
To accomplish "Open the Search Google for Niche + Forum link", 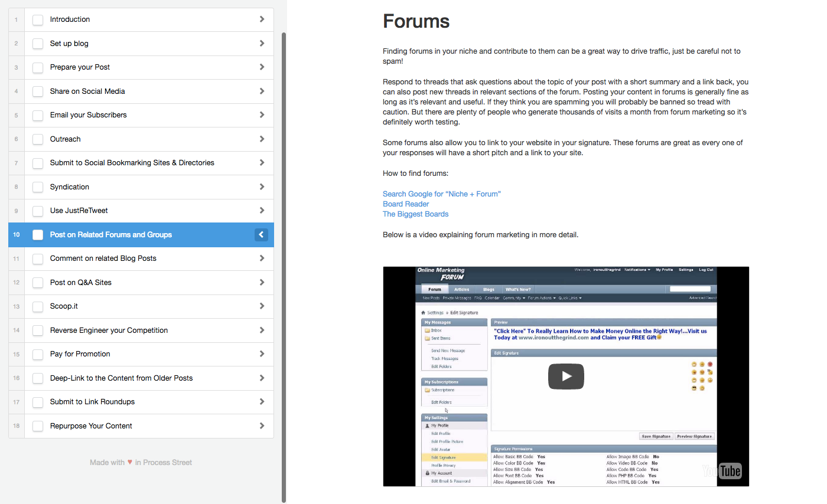I will pos(441,194).
